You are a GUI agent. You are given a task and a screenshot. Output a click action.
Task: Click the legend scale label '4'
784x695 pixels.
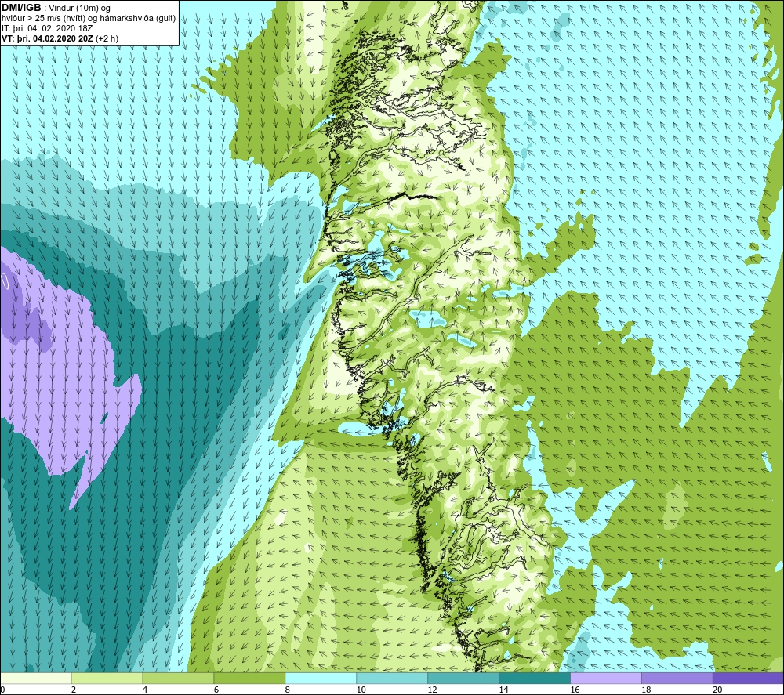coord(145,690)
